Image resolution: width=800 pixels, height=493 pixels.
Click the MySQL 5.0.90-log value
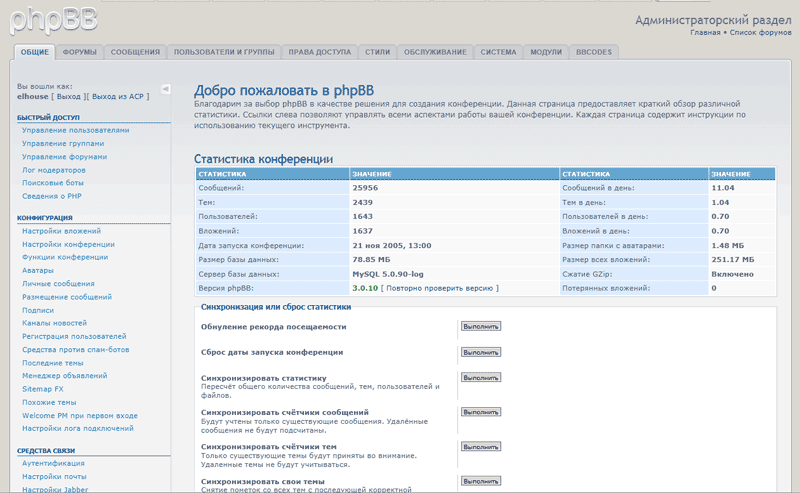[x=388, y=274]
